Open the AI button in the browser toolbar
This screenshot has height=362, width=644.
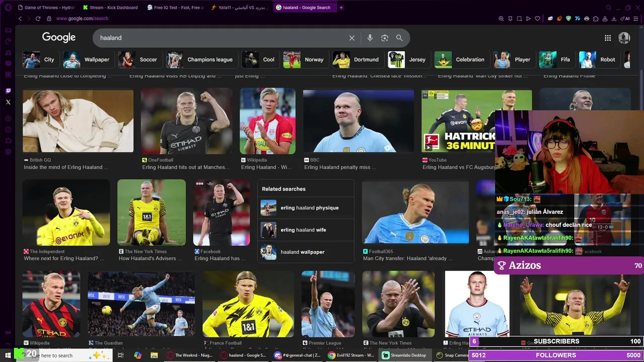pos(626,19)
